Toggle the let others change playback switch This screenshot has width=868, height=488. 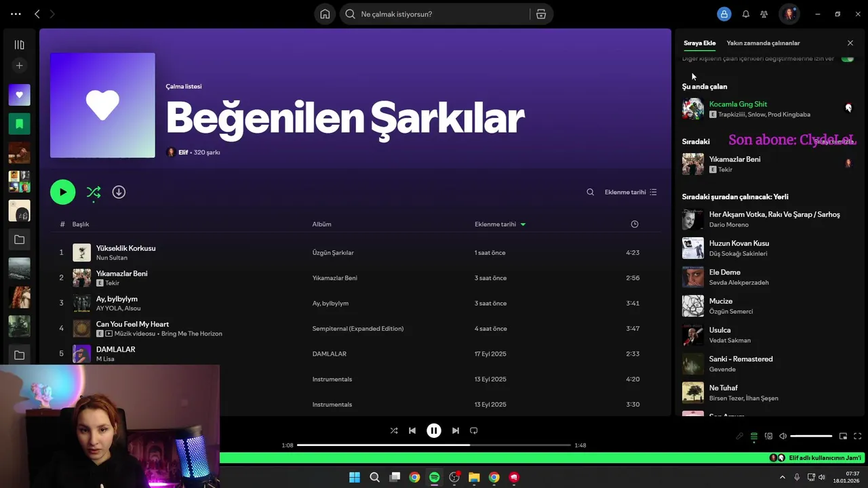pyautogui.click(x=848, y=59)
